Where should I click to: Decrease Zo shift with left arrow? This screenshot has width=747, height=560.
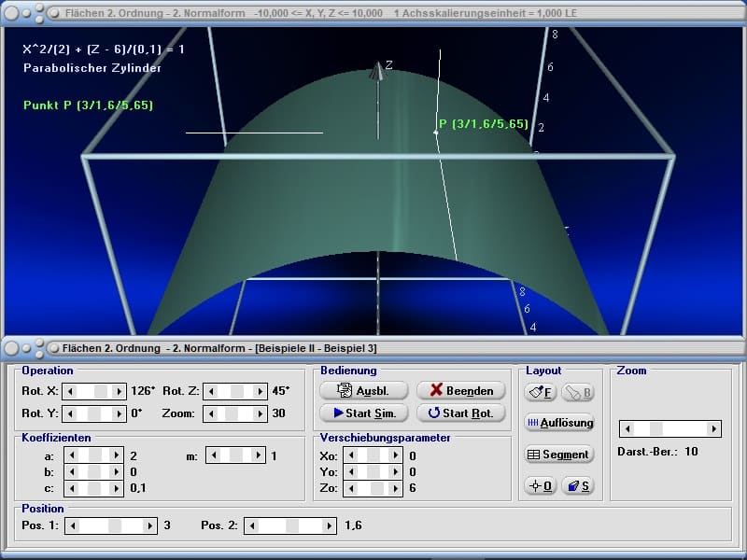coord(351,488)
